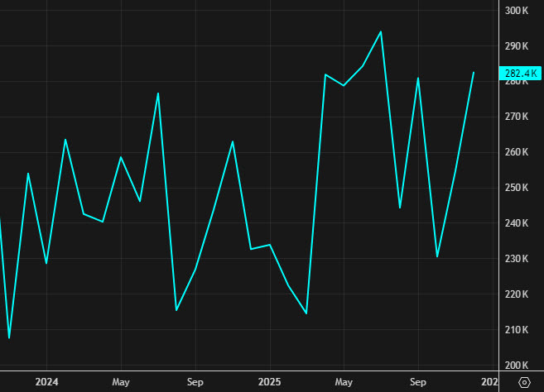Open chart settings hexagon icon

pos(523,383)
